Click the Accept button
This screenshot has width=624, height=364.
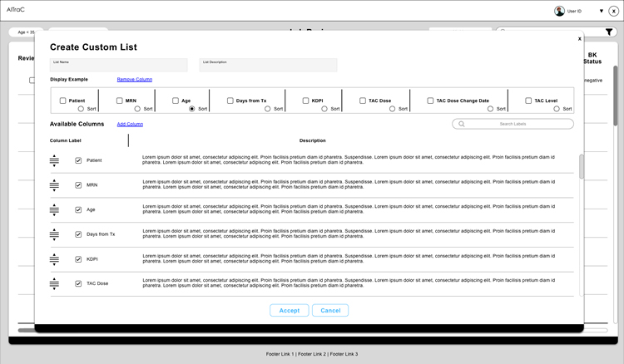[x=290, y=310]
